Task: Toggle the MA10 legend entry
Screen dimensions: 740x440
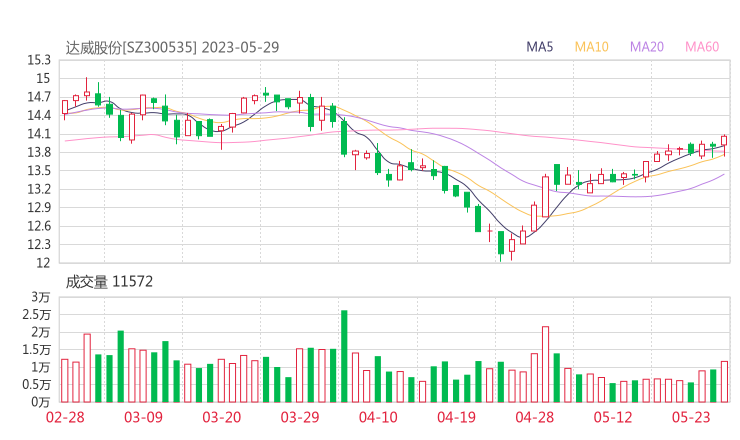Action: coord(591,47)
